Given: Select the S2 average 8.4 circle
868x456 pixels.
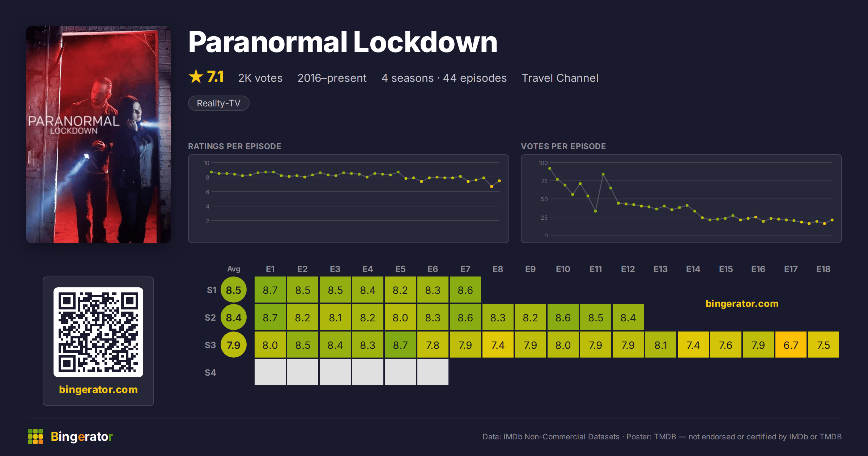Looking at the screenshot, I should click(x=234, y=317).
